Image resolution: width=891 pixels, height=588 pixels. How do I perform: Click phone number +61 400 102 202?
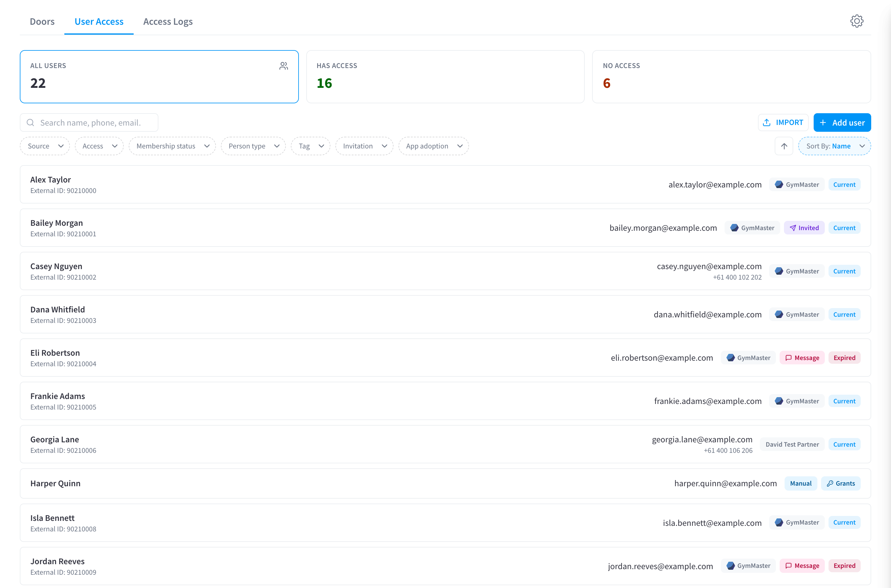click(x=737, y=277)
